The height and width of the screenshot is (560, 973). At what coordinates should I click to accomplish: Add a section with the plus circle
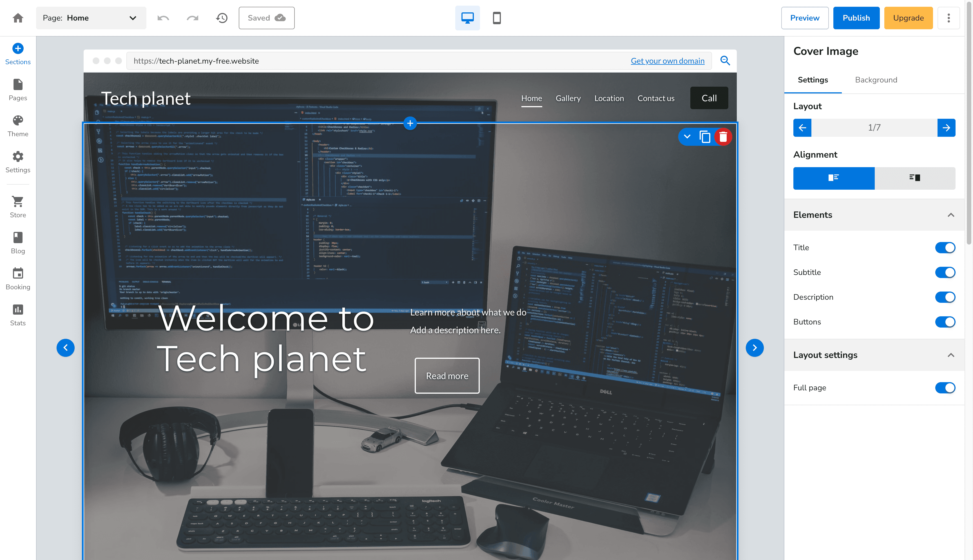pyautogui.click(x=410, y=123)
